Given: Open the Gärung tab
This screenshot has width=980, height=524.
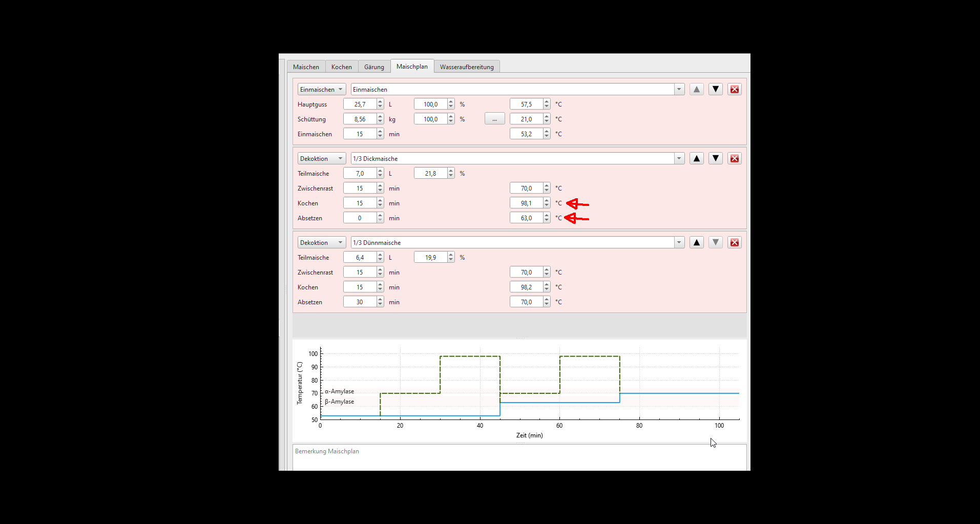Looking at the screenshot, I should 374,67.
